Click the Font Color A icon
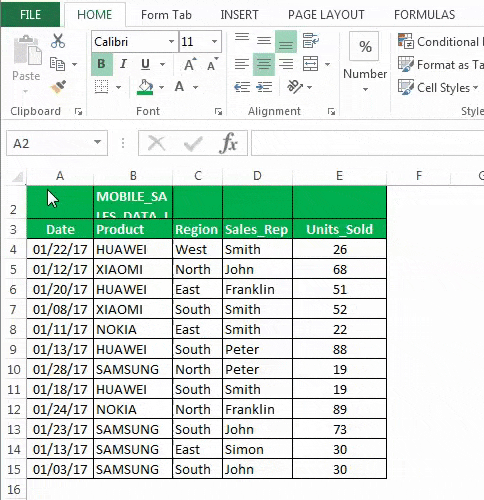Viewport: 484px width, 500px height. (179, 87)
